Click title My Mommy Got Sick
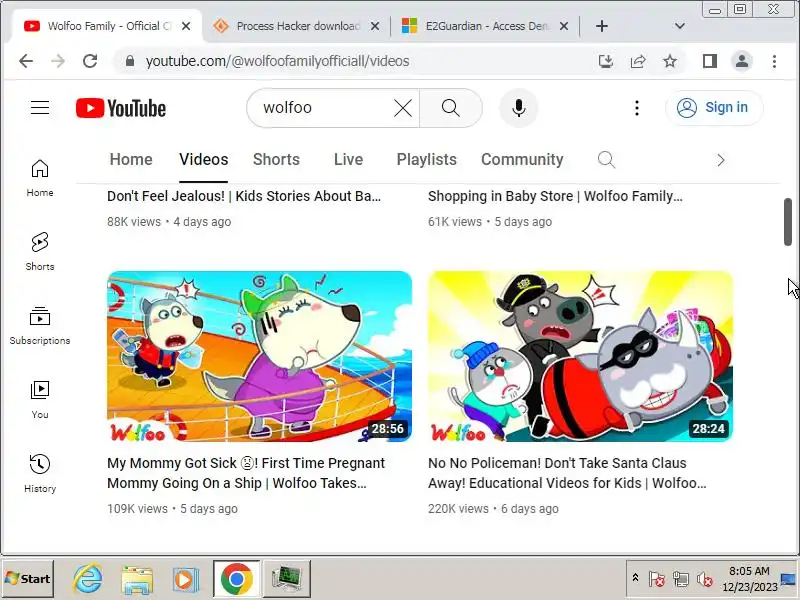800x600 pixels. tap(246, 473)
